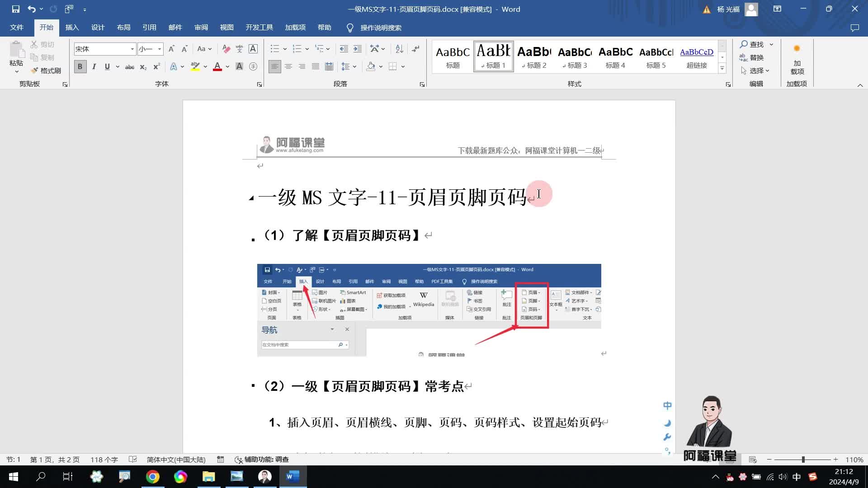This screenshot has width=868, height=488.
Task: Toggle Center paragraph alignment
Action: point(288,66)
